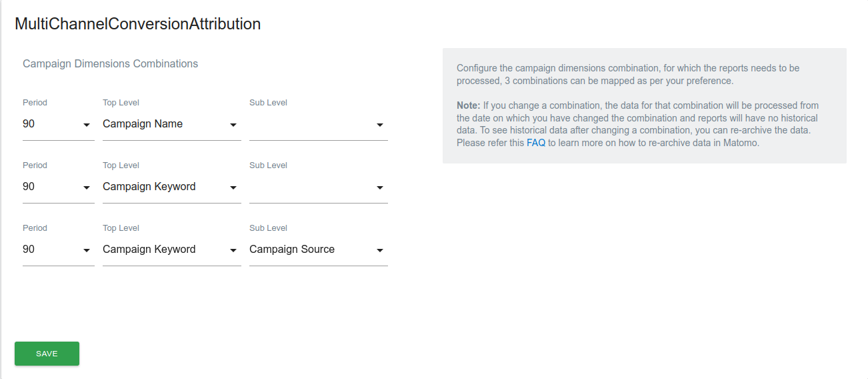Click the arrow of first-row empty Sub Level
This screenshot has width=868, height=379.
coord(380,125)
